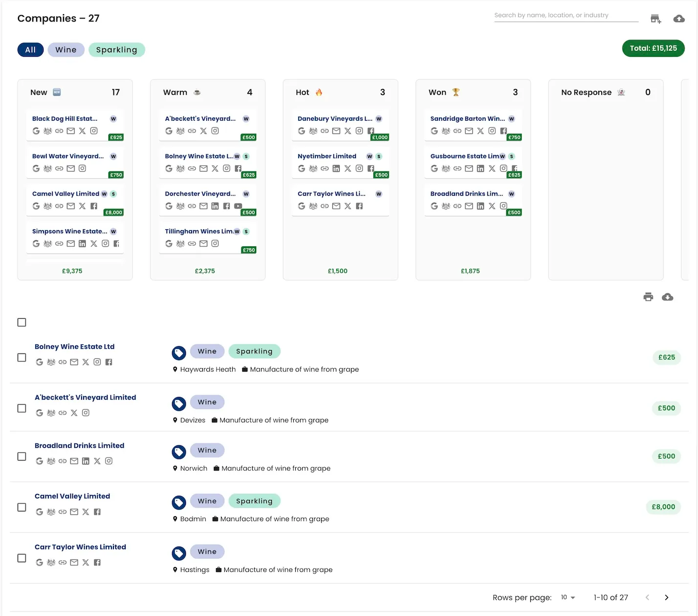Click Wine tag in Carr Taylor Wines row
The image size is (698, 616).
pos(207,552)
